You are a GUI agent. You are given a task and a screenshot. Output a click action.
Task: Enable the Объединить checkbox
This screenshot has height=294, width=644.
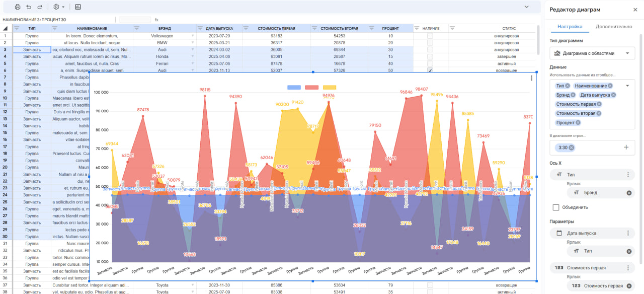[556, 207]
